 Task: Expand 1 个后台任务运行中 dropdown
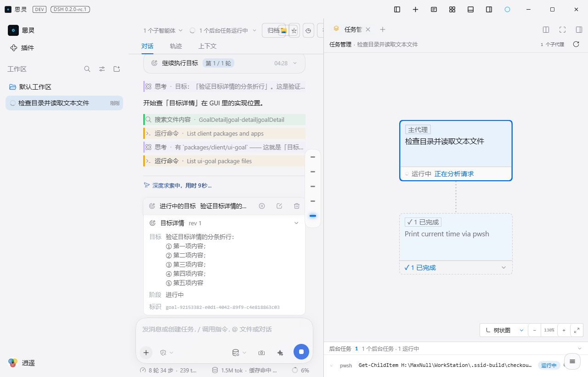(222, 30)
